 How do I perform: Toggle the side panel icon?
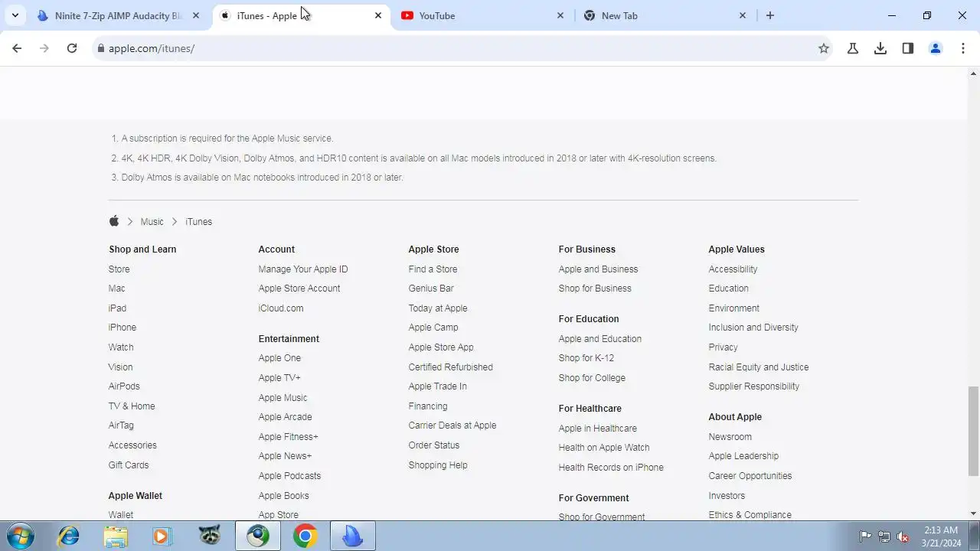tap(908, 48)
